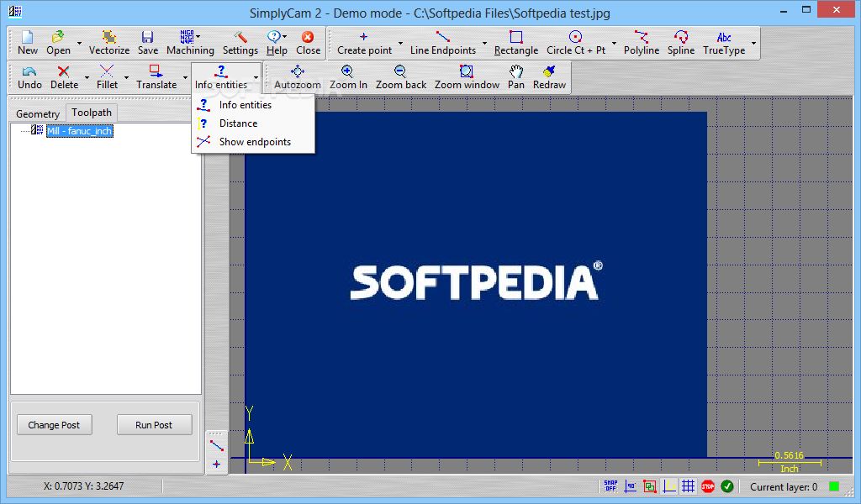Activate the Pan hand tool
The height and width of the screenshot is (504, 861).
[x=515, y=77]
